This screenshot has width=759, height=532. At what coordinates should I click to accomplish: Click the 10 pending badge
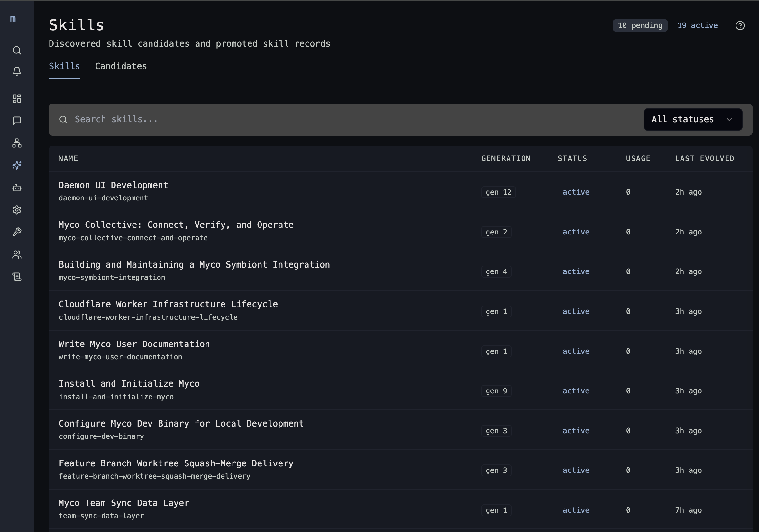click(x=640, y=25)
